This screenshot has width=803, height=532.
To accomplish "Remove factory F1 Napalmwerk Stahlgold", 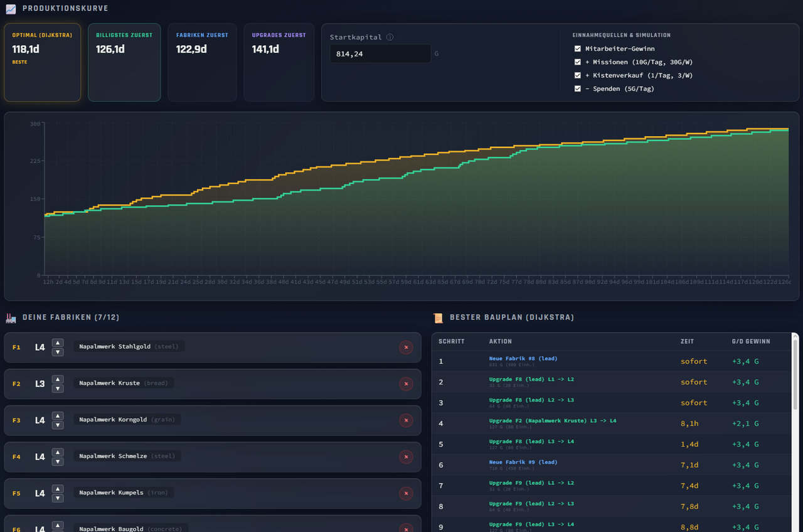I will (406, 347).
